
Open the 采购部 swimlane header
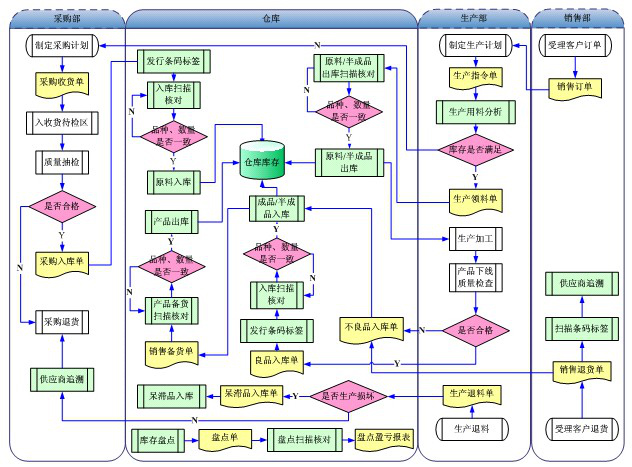tap(64, 18)
